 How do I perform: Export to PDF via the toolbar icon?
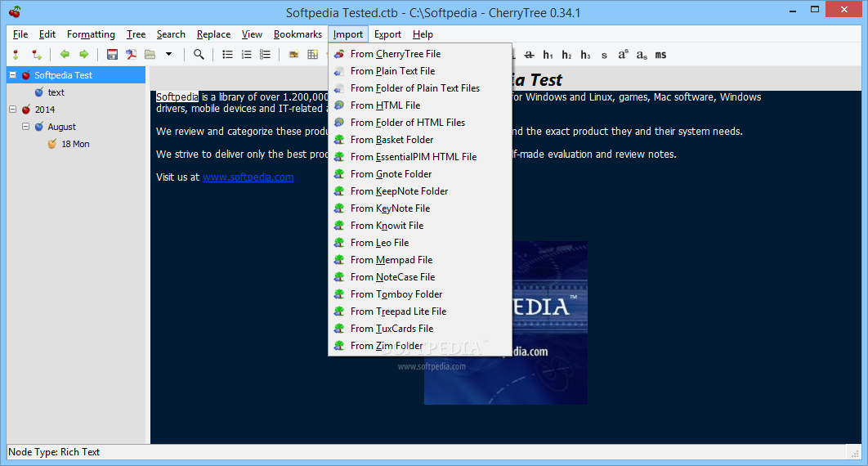coord(132,54)
